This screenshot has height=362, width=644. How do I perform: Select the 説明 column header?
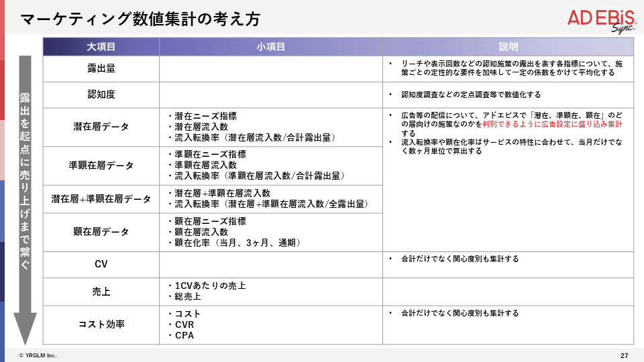[508, 47]
